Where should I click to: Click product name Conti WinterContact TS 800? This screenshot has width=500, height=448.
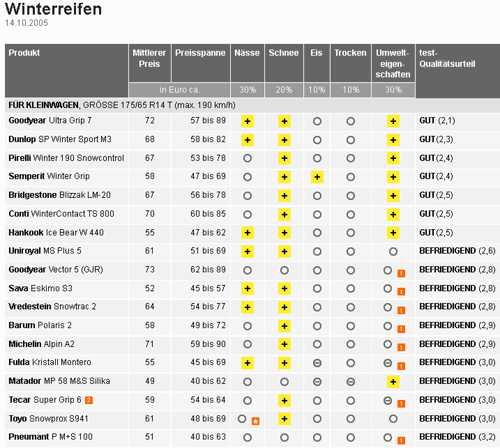(61, 214)
